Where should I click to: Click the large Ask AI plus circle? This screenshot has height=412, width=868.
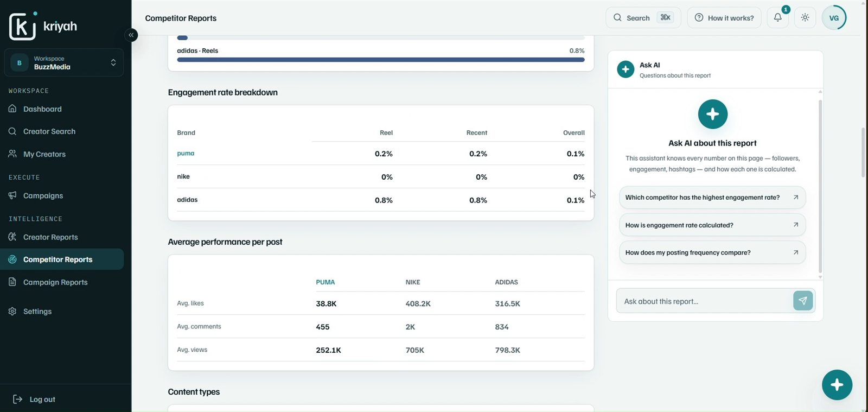[712, 114]
